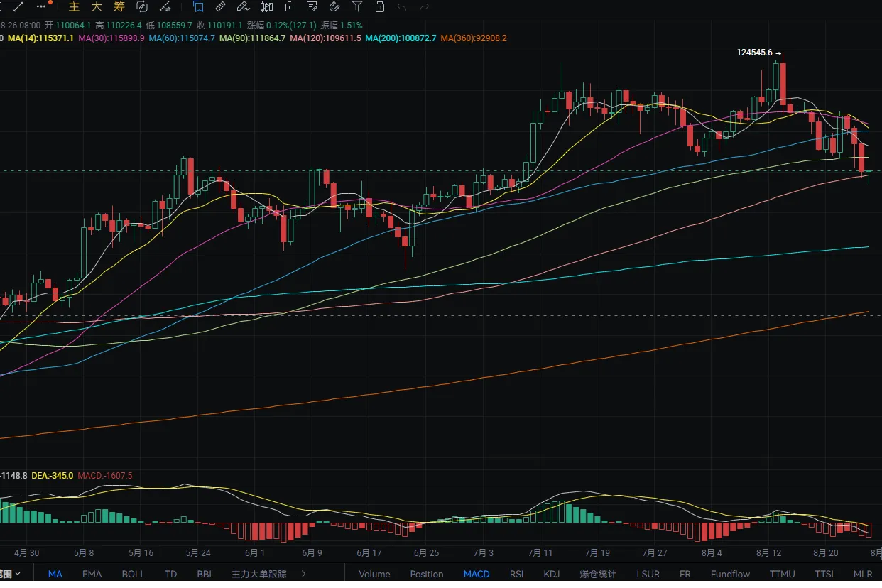Image resolution: width=882 pixels, height=588 pixels.
Task: Open the candlestick chart style icon
Action: tap(266, 7)
